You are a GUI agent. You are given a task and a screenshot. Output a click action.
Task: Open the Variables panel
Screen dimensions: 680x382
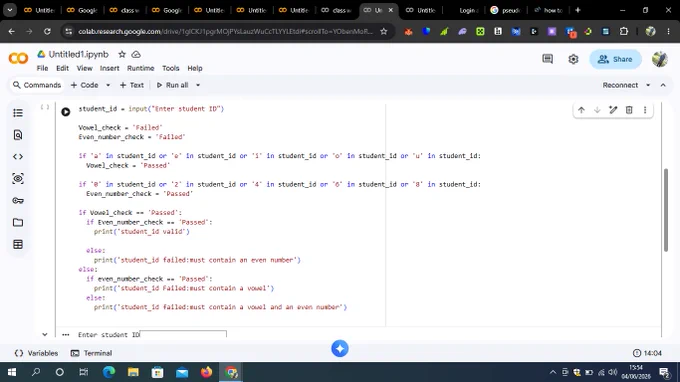coord(36,353)
